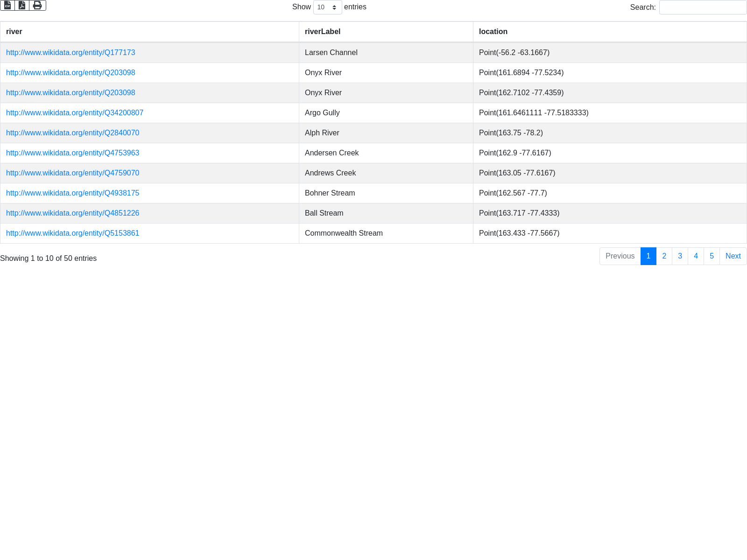
Task: Open the Alph River Q2840070 link
Action: point(72,133)
